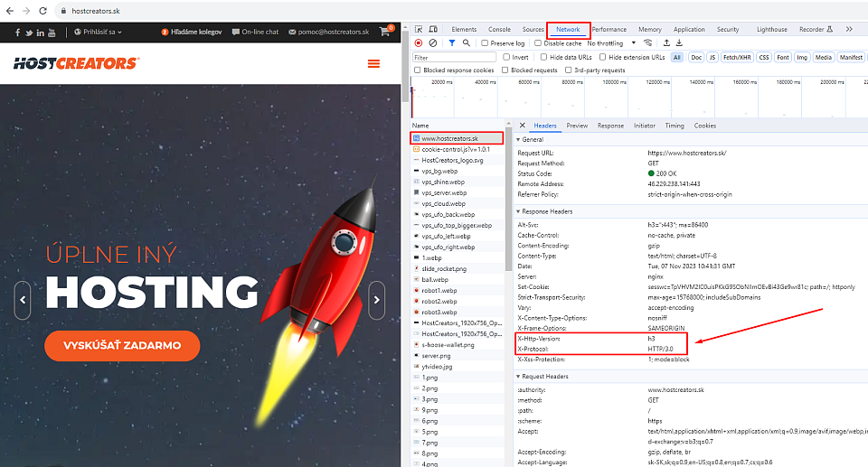Open the hamburger menu on HostCreators site
The height and width of the screenshot is (467, 868).
[x=374, y=63]
